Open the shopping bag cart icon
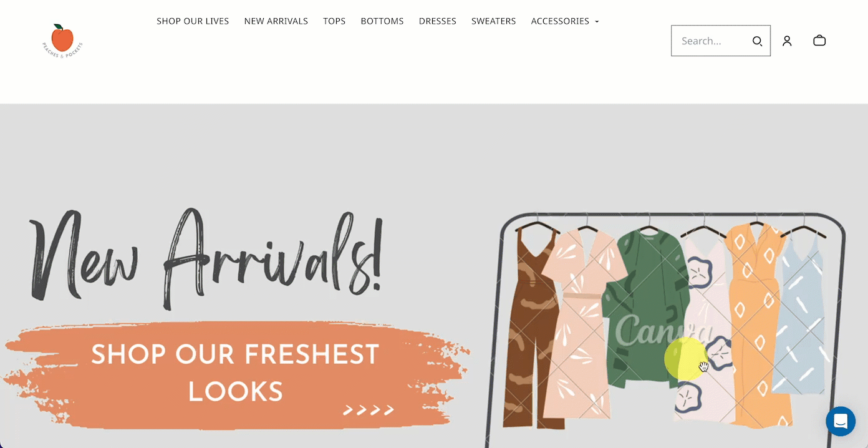 point(819,41)
